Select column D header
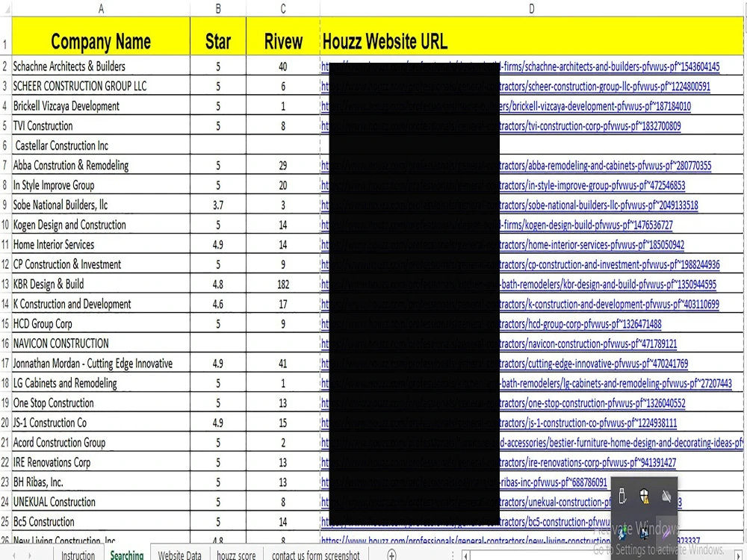The image size is (747, 560). click(532, 8)
